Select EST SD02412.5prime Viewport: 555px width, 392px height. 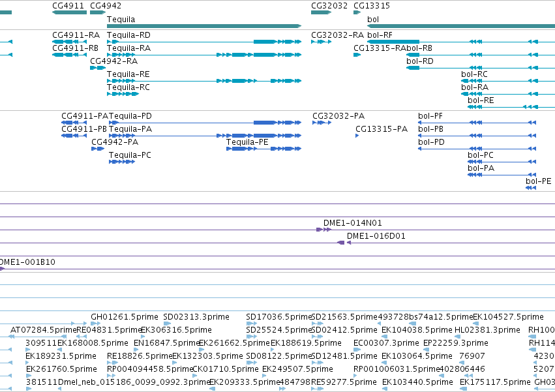tap(318, 337)
